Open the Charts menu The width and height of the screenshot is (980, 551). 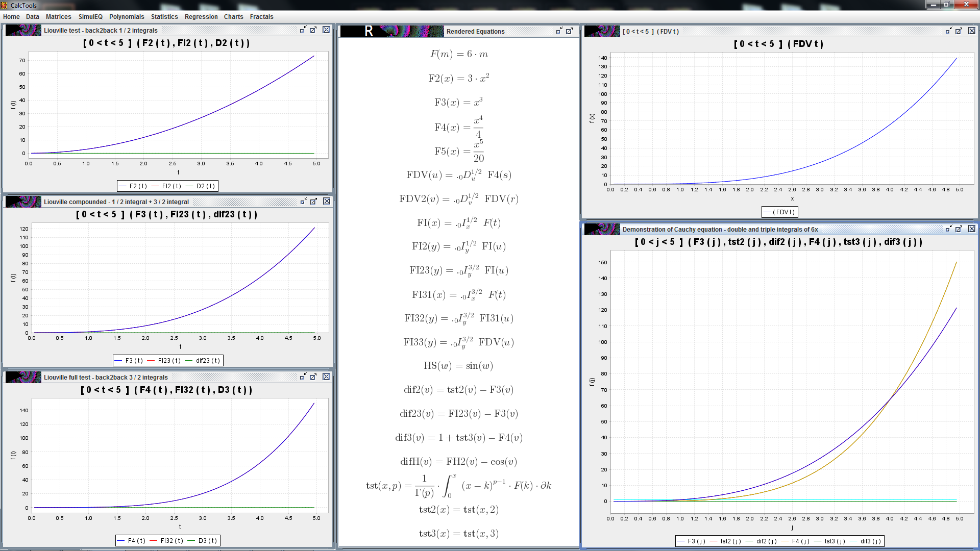click(233, 17)
